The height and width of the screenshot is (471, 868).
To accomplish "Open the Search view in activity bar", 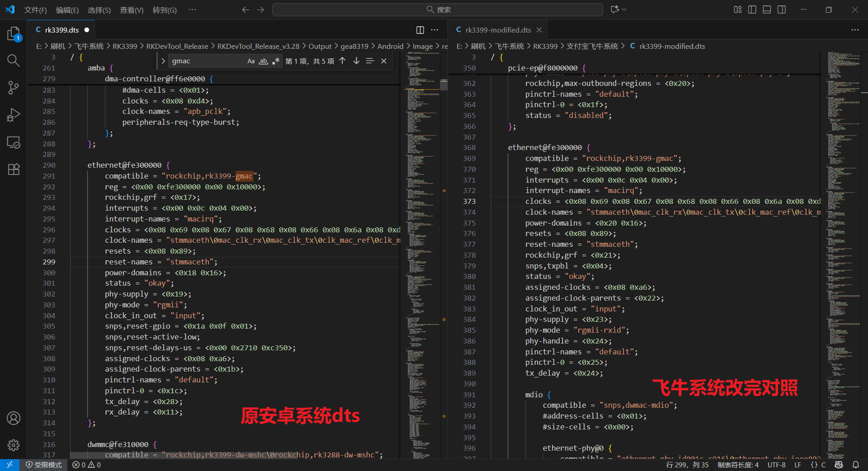I will 14,61.
